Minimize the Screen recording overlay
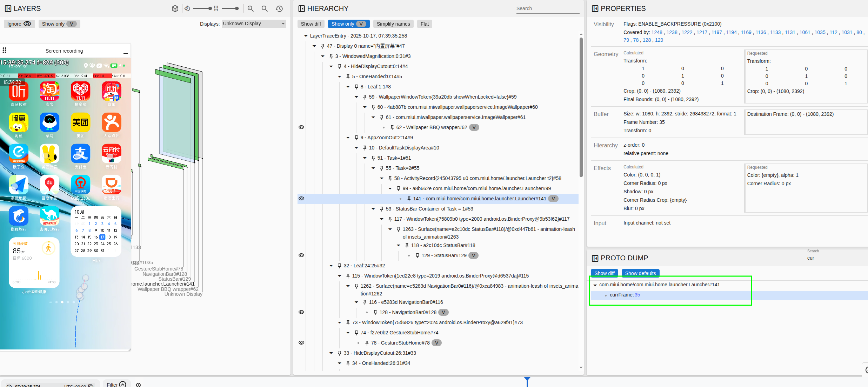Image resolution: width=868 pixels, height=387 pixels. coord(125,53)
